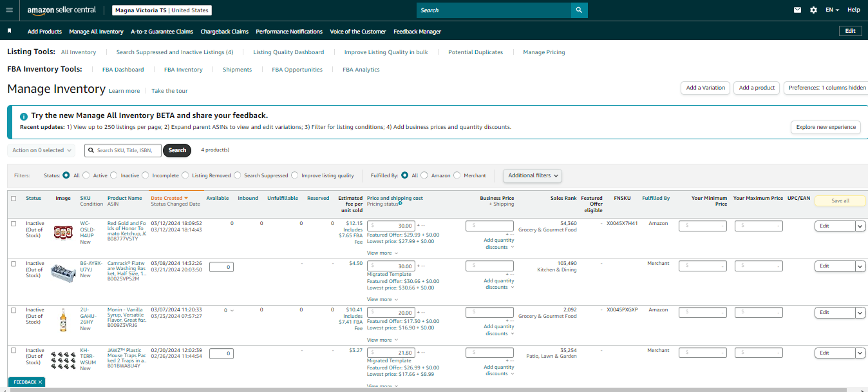Screen dimensions: 868x392
Task: Open Take the tour link
Action: click(169, 91)
